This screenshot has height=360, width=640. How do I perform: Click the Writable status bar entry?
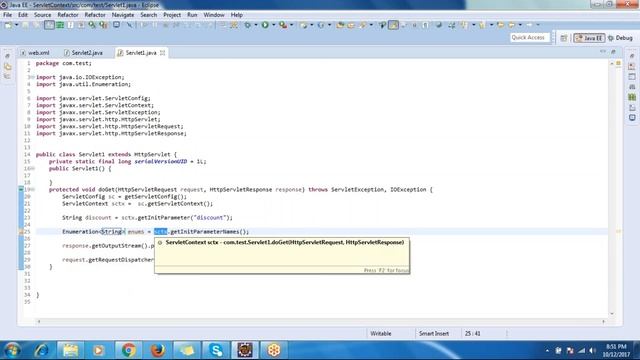(381, 333)
